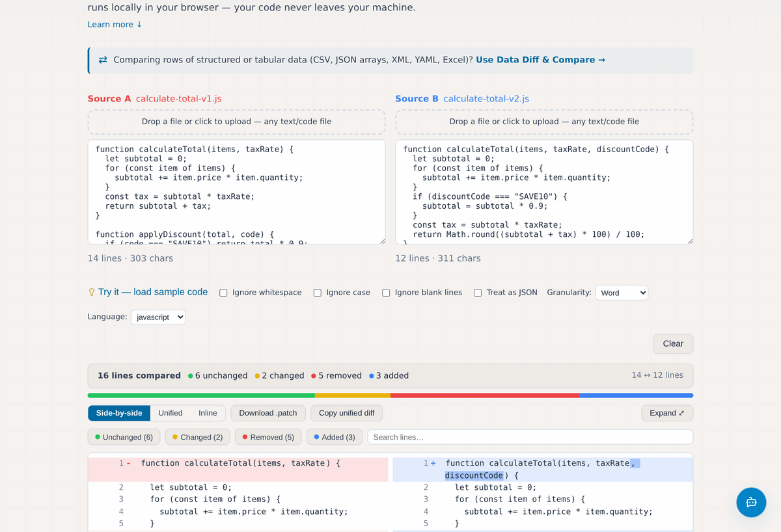Viewport: 781px width, 532px height.
Task: Toggle the Added (3) filter chip
Action: tap(334, 437)
